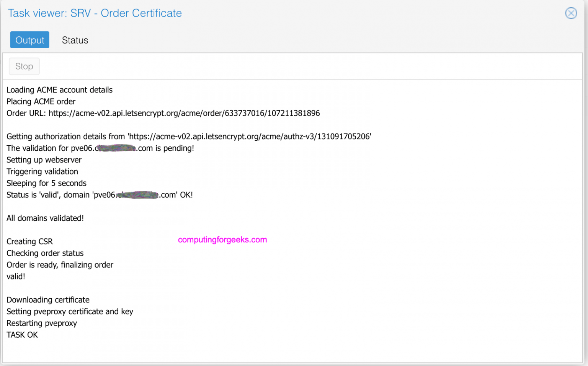Screen dimensions: 588x366
Task: Click the 'Sleeping for 5 seconds' line
Action: pos(46,183)
